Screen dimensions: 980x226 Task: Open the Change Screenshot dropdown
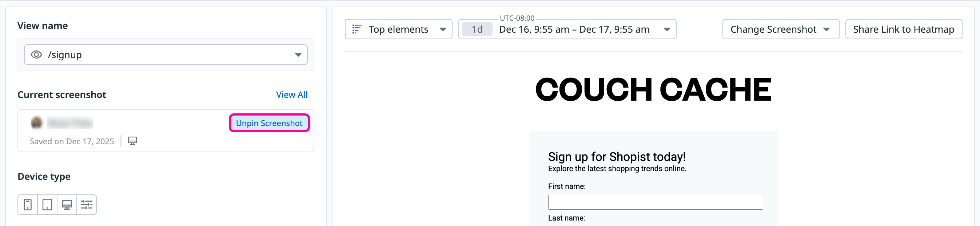point(780,29)
